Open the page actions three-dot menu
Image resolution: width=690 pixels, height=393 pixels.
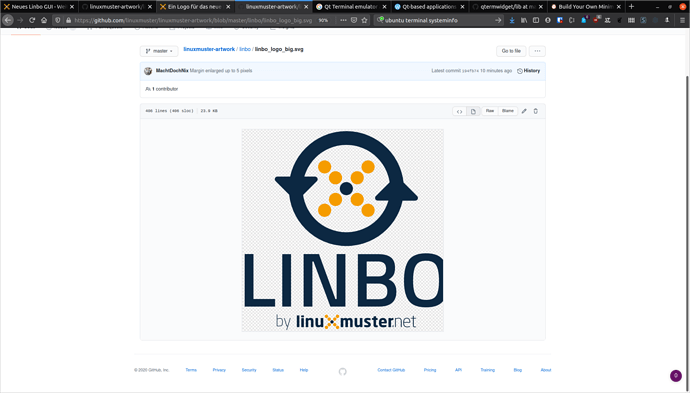pos(343,20)
